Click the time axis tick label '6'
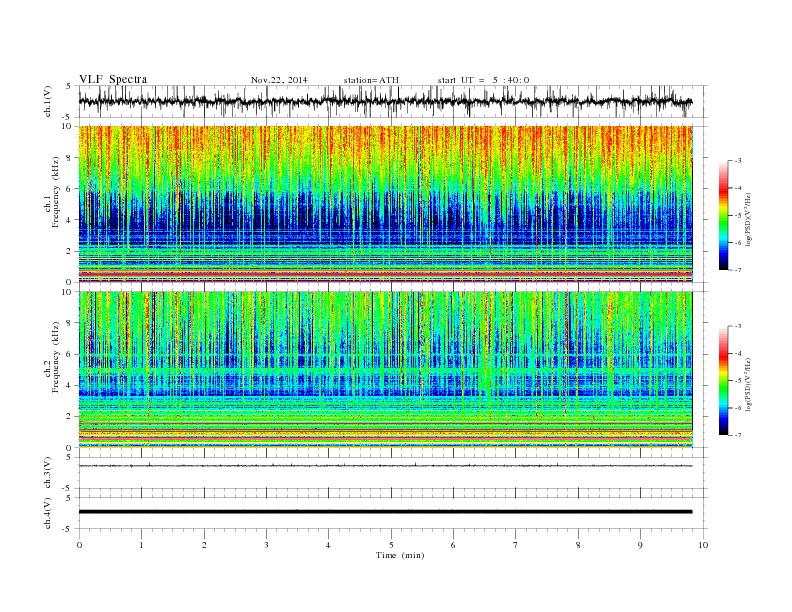 click(x=453, y=545)
